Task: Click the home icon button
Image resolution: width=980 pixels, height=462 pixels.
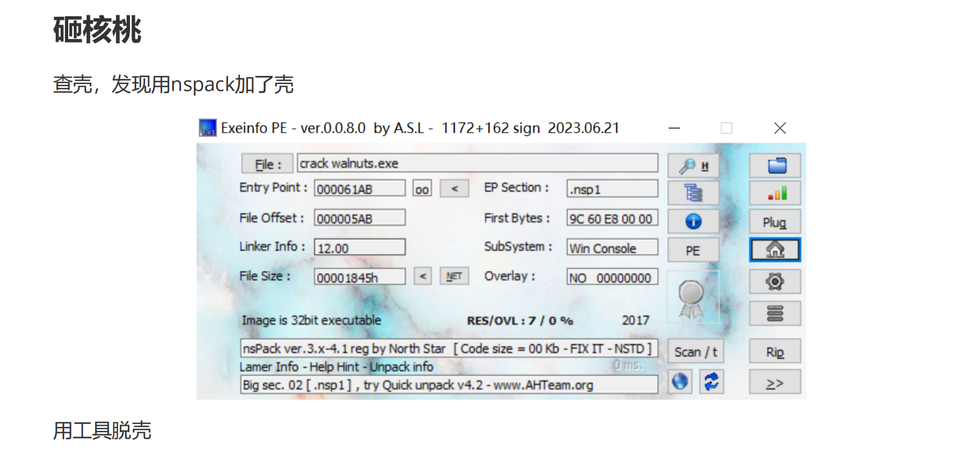Action: [x=775, y=250]
